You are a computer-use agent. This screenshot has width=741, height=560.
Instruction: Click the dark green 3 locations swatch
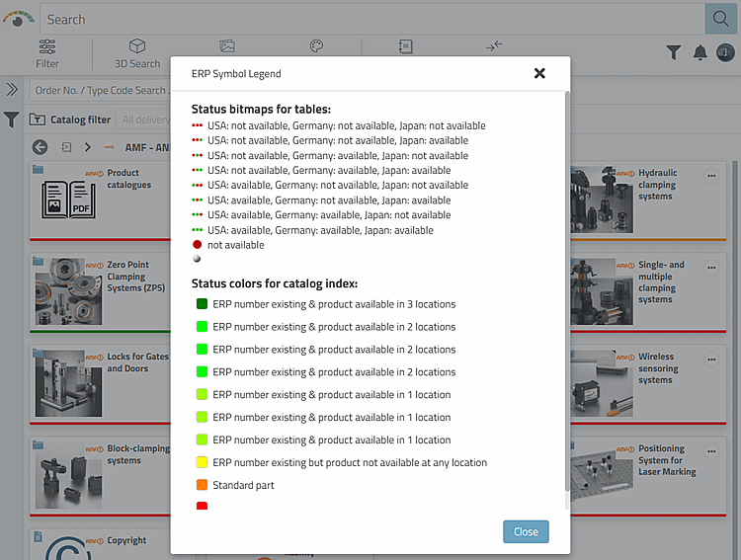(202, 304)
